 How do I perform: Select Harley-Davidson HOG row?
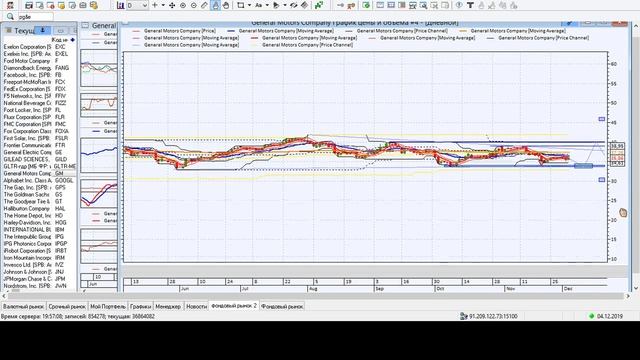(x=39, y=222)
